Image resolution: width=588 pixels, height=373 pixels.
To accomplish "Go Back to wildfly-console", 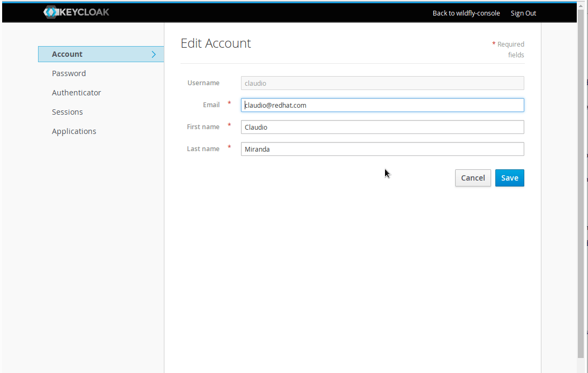I will pyautogui.click(x=466, y=13).
